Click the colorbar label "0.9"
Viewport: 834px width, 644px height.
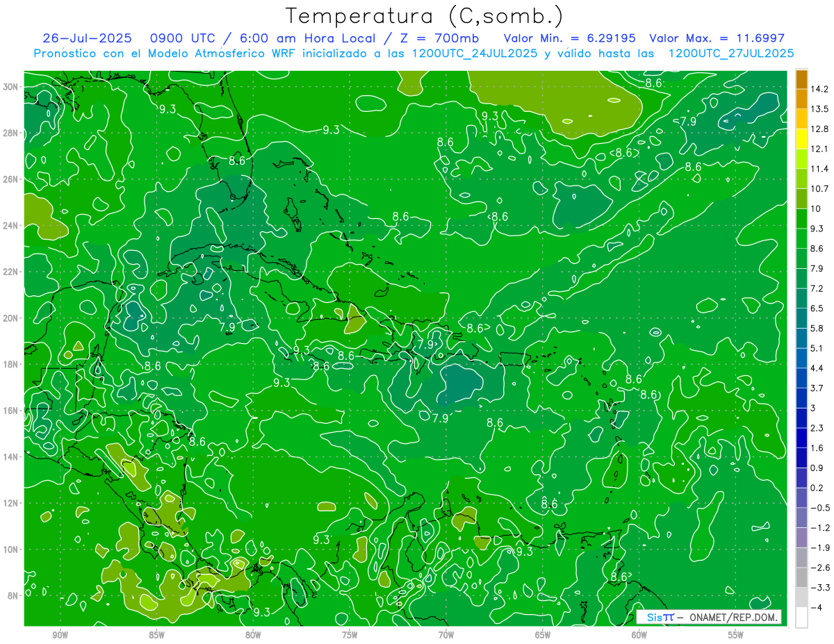coord(817,468)
